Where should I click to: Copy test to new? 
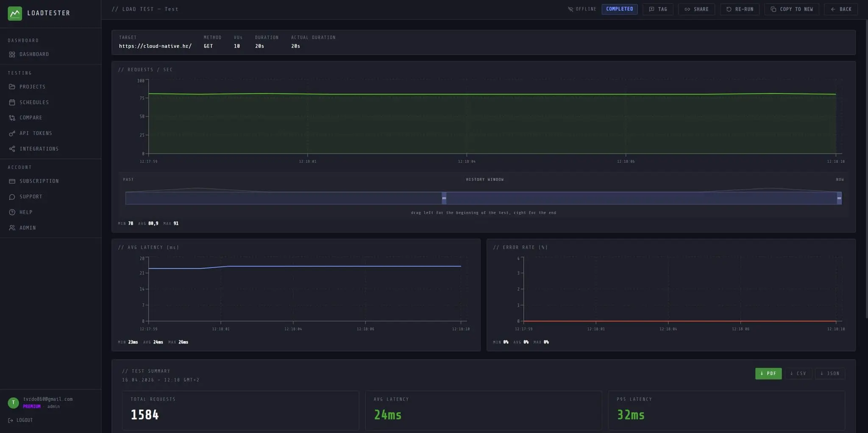coord(792,9)
